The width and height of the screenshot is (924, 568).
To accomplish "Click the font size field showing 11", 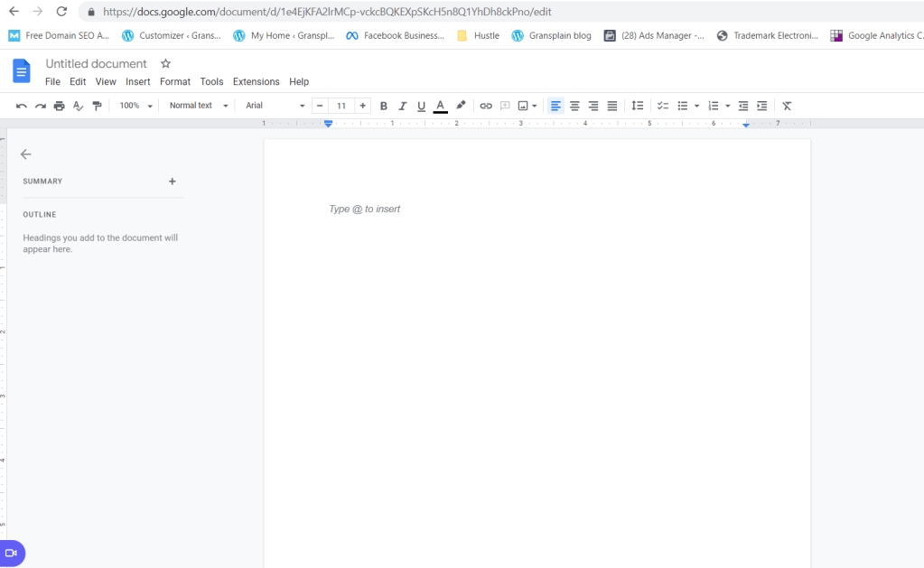I will tap(341, 106).
